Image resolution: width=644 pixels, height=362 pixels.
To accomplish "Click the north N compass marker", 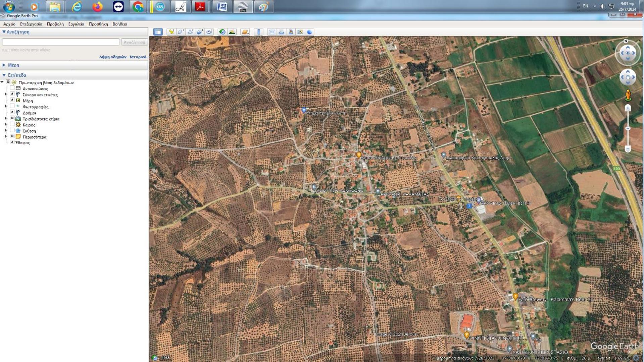I will [x=626, y=41].
